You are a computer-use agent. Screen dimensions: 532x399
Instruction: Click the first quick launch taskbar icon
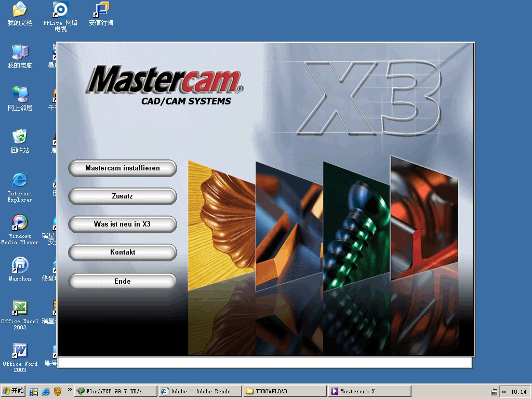click(x=34, y=392)
